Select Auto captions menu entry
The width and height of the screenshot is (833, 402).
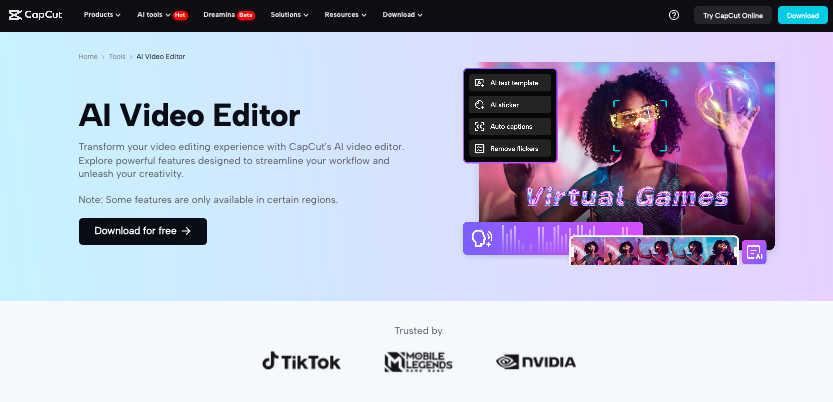tap(510, 126)
